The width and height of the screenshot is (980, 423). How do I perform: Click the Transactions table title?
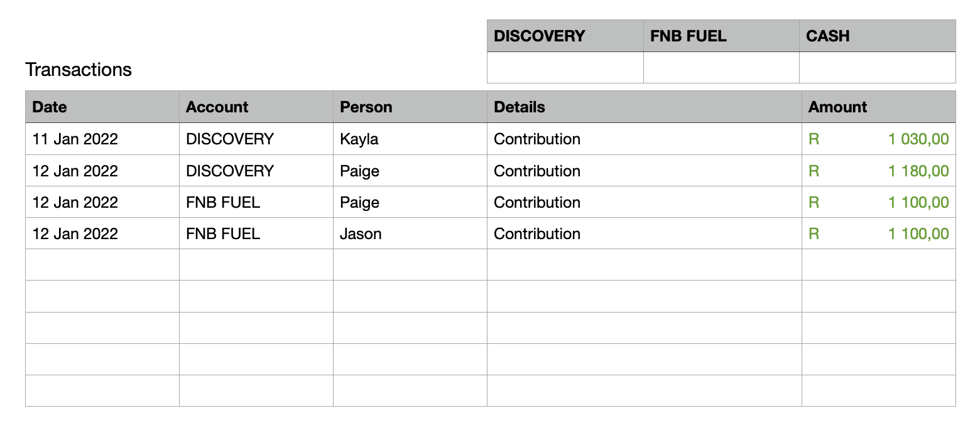coord(79,70)
